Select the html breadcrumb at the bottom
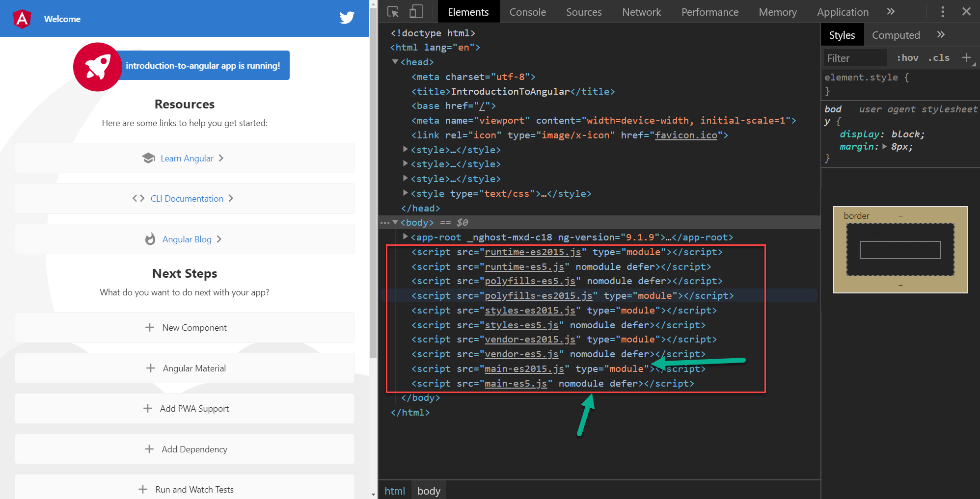 (395, 491)
